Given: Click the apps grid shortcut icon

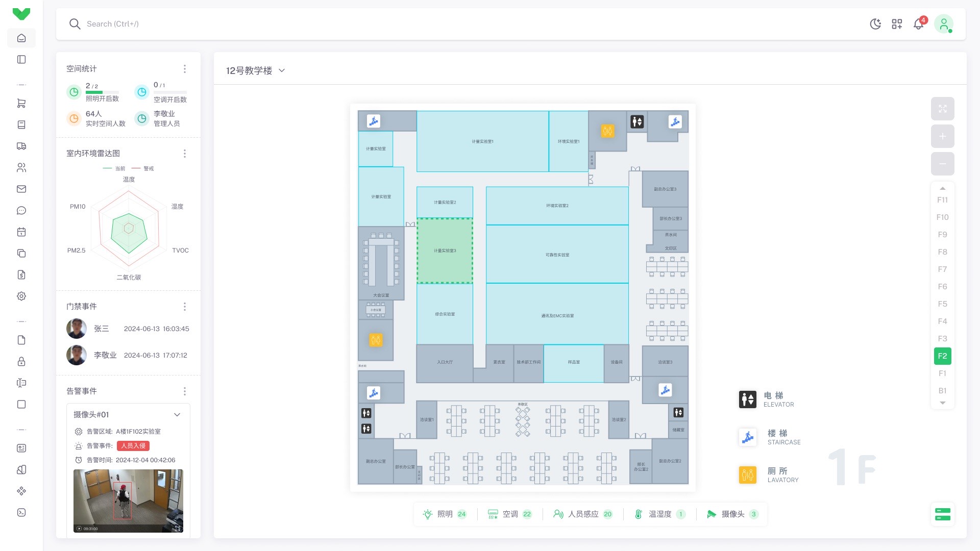Looking at the screenshot, I should click(x=897, y=24).
